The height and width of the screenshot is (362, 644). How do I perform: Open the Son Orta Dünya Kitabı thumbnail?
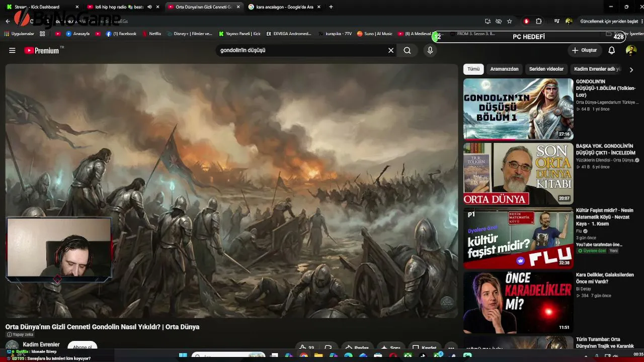pyautogui.click(x=518, y=173)
